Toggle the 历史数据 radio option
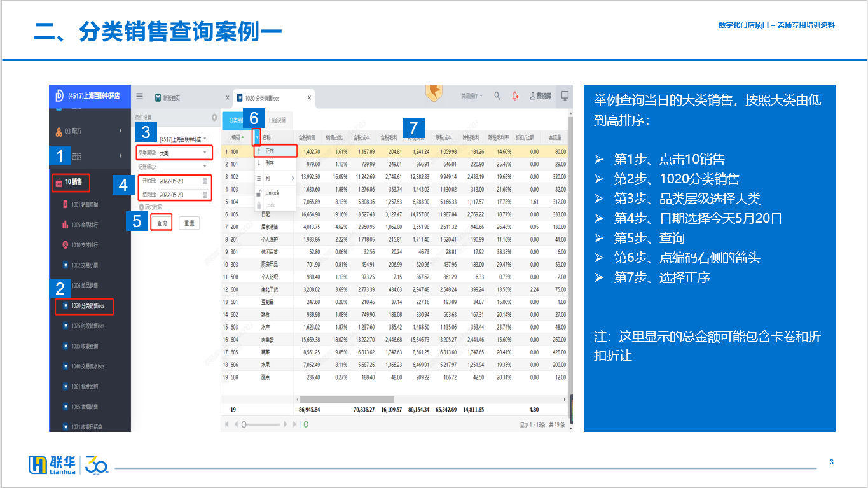Viewport: 868px width, 488px height. pyautogui.click(x=141, y=207)
